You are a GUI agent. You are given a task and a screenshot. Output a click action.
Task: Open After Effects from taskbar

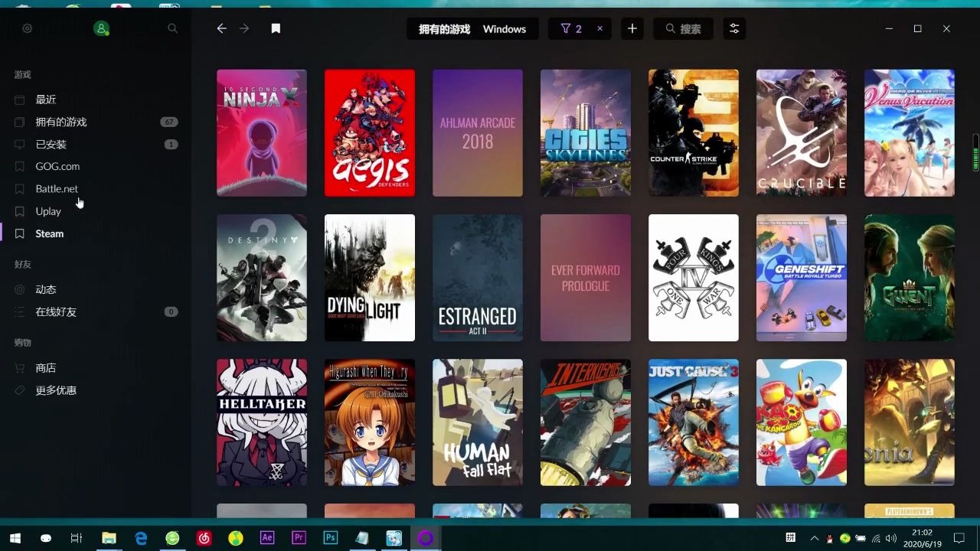click(x=267, y=538)
